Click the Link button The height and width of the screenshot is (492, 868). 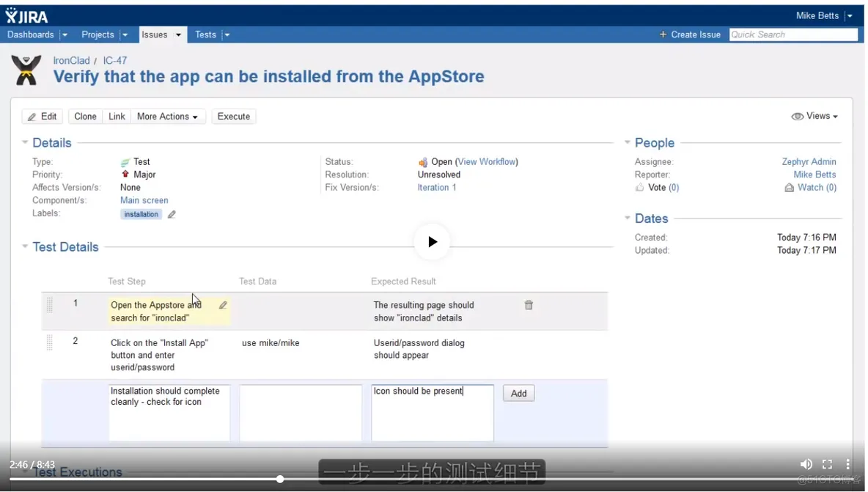point(117,117)
